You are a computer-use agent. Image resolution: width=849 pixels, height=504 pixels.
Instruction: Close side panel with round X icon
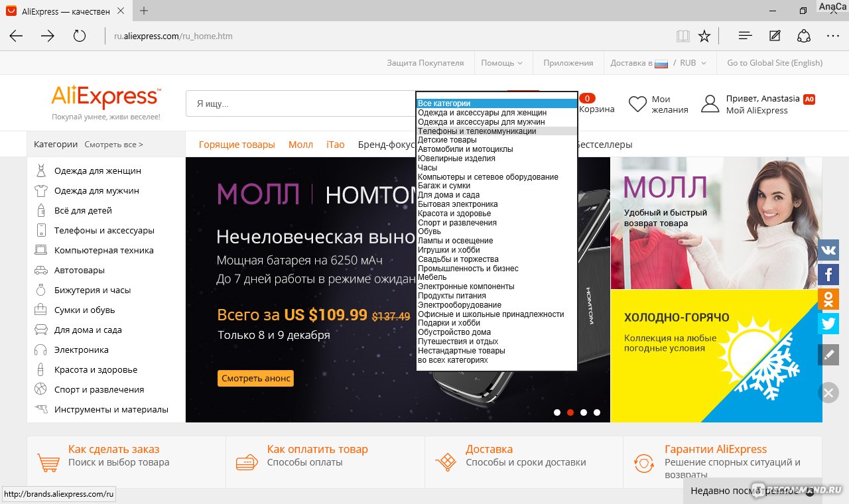coord(828,393)
